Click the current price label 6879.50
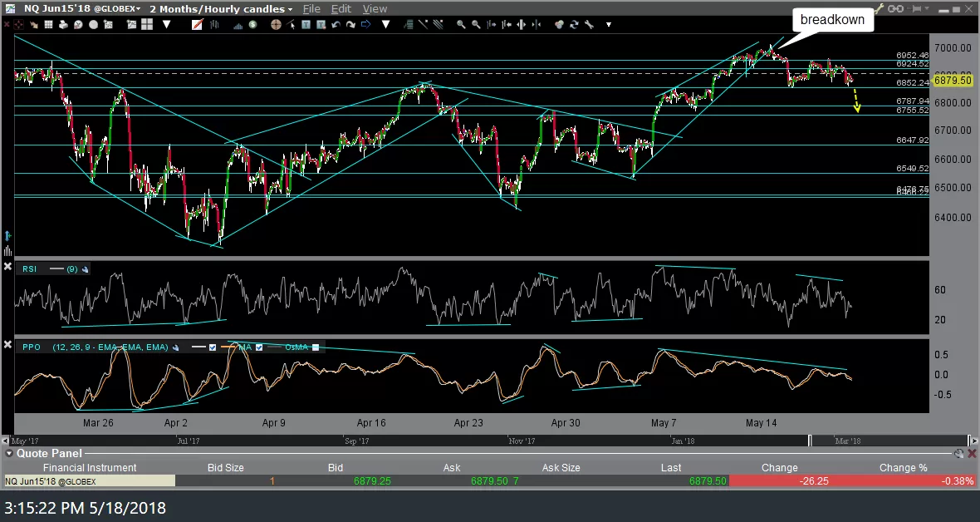 point(953,80)
